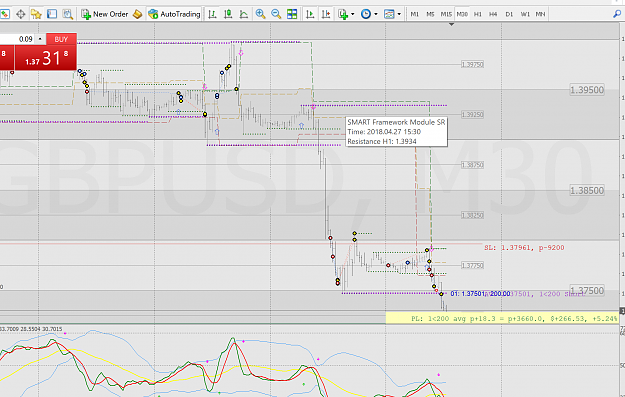
Task: Select the D1 timeframe
Action: pyautogui.click(x=509, y=14)
